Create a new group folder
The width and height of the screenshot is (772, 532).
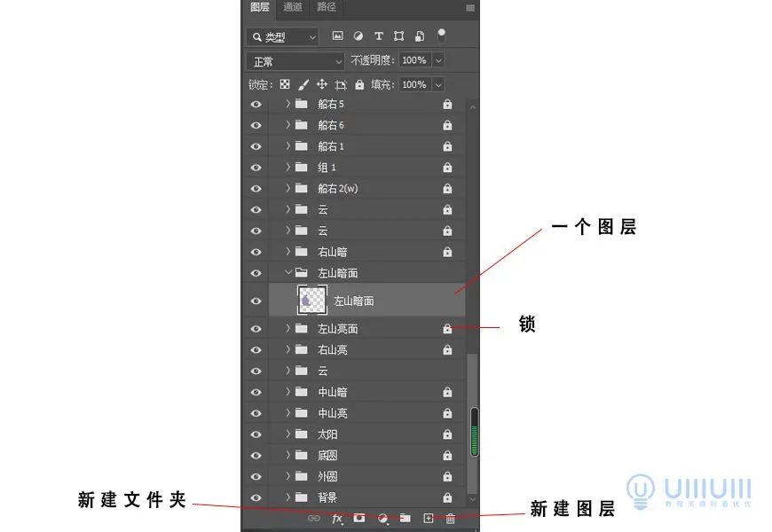coord(405,517)
